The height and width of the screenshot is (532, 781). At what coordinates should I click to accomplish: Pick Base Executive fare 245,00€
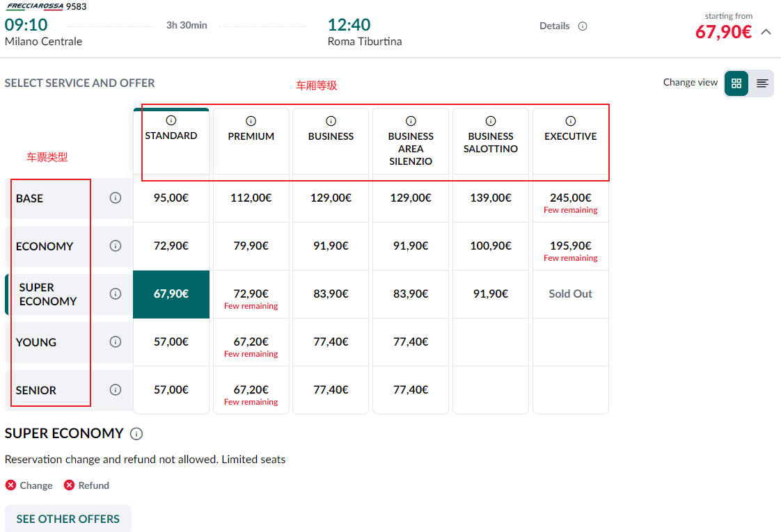point(571,198)
